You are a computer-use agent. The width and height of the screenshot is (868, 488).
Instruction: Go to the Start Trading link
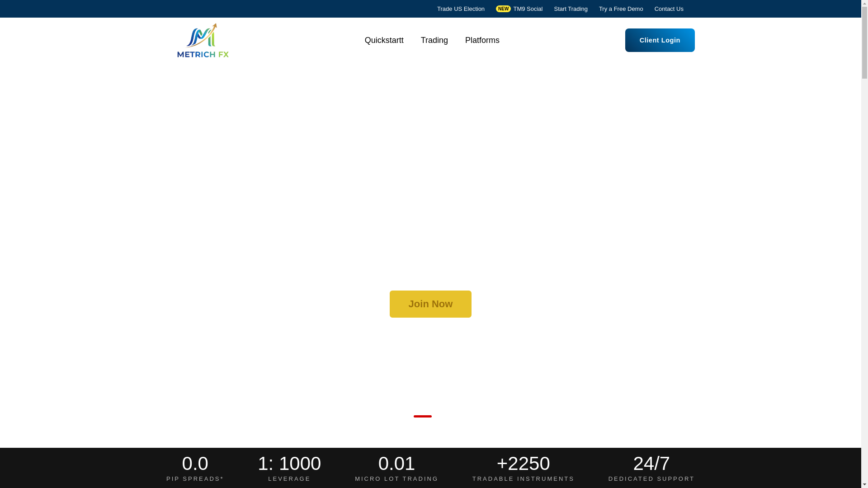pos(571,9)
